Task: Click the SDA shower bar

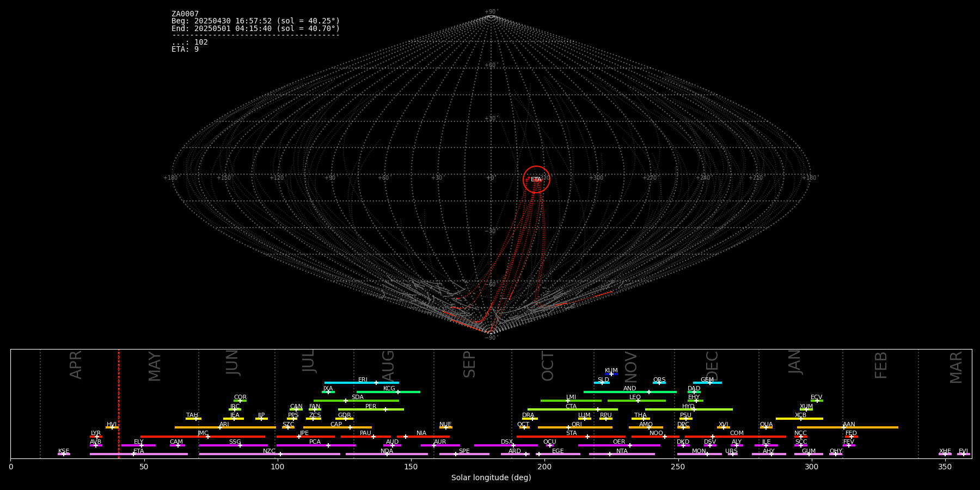Action: coord(356,401)
